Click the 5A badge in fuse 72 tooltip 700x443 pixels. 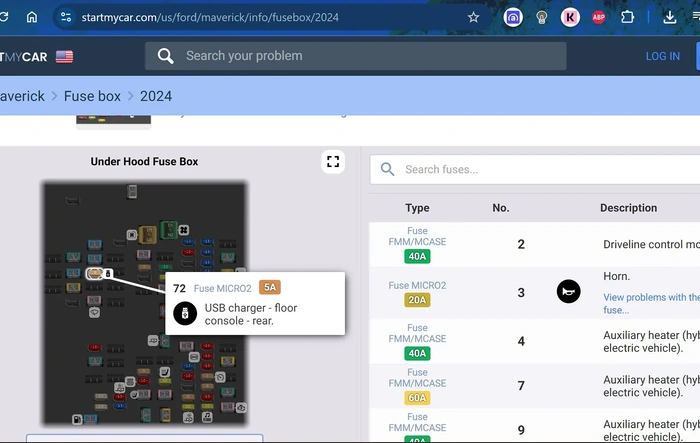(x=270, y=287)
